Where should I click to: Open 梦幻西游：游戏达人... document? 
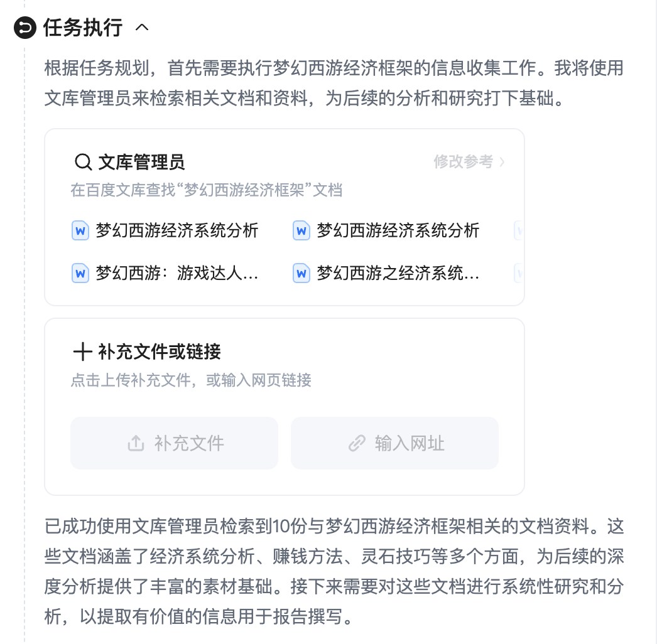[177, 274]
